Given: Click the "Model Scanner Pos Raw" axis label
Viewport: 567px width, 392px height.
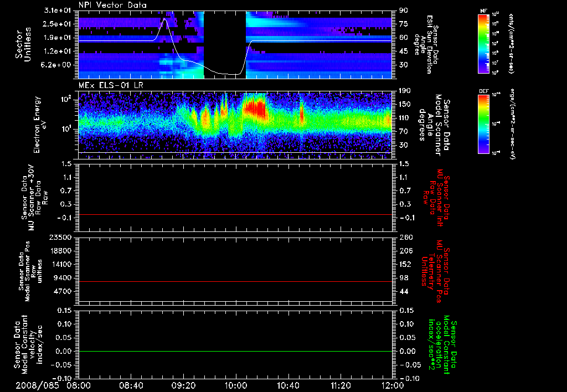Looking at the screenshot, I should (30, 271).
